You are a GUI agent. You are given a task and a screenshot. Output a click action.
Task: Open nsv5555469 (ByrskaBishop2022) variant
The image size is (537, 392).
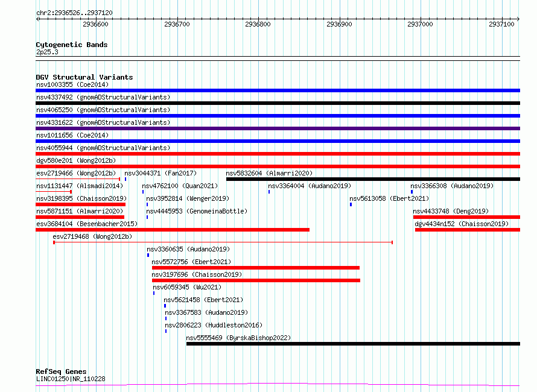(x=238, y=338)
